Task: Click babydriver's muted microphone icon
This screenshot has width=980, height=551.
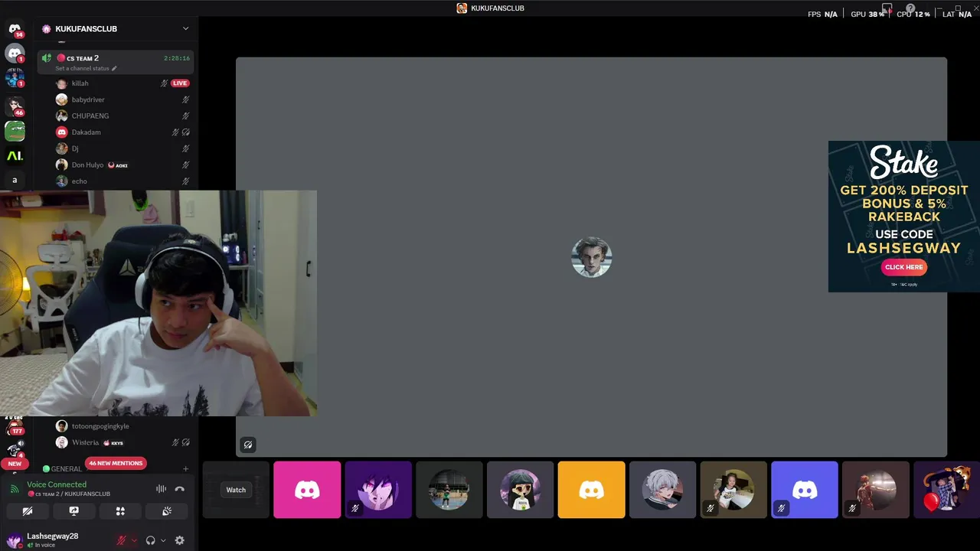Action: (185, 99)
